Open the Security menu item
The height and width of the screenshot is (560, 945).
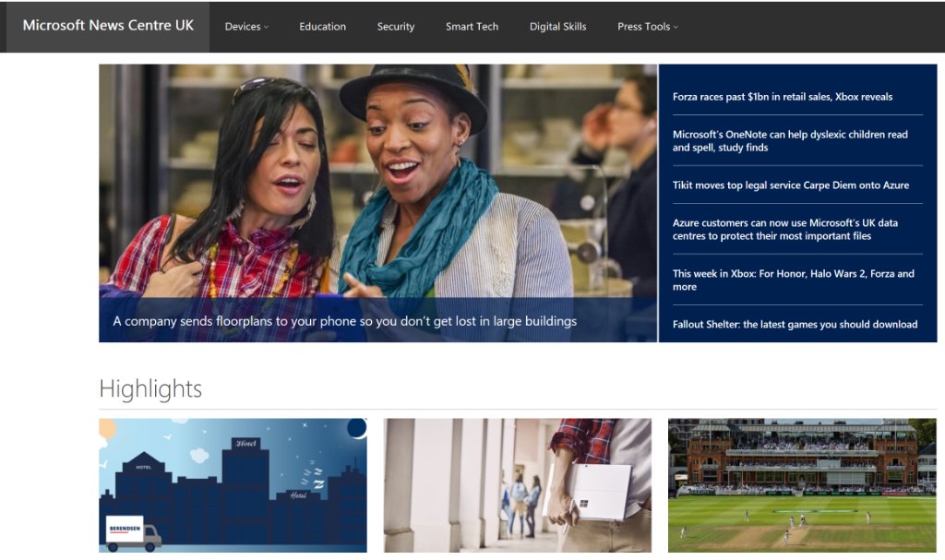[395, 27]
